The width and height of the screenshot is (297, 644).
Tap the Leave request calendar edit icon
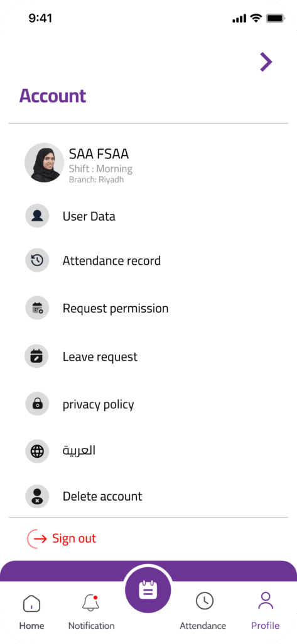point(37,356)
